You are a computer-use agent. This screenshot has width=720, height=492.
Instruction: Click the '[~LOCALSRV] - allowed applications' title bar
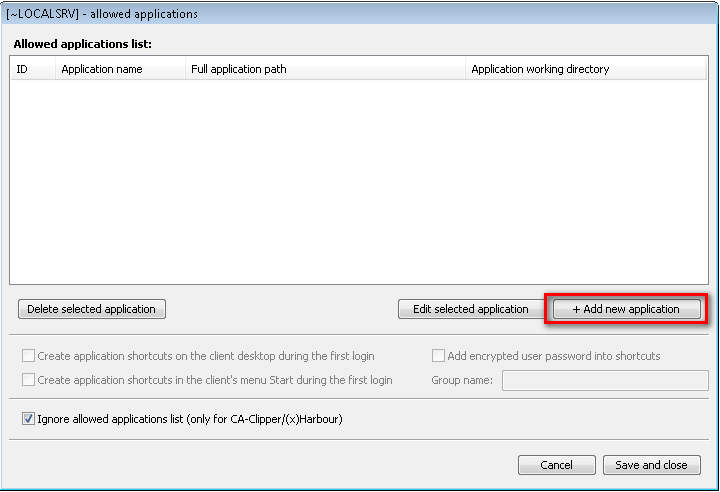[x=300, y=14]
